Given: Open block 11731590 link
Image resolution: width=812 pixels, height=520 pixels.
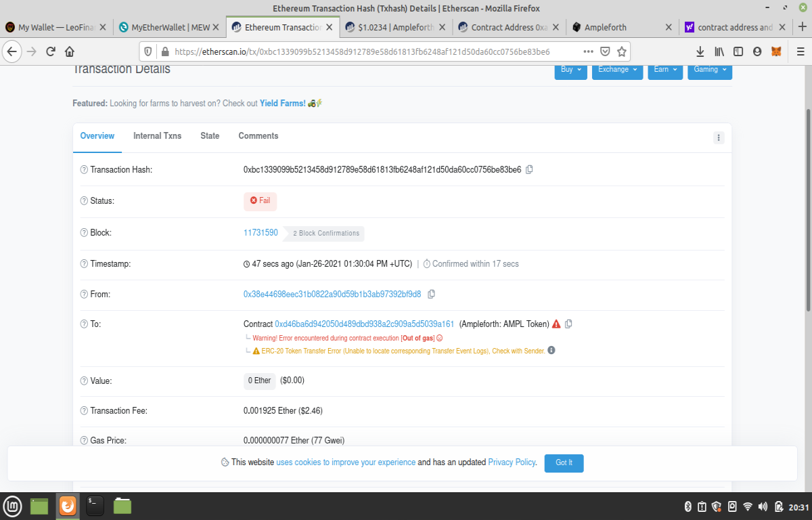Looking at the screenshot, I should tap(261, 232).
